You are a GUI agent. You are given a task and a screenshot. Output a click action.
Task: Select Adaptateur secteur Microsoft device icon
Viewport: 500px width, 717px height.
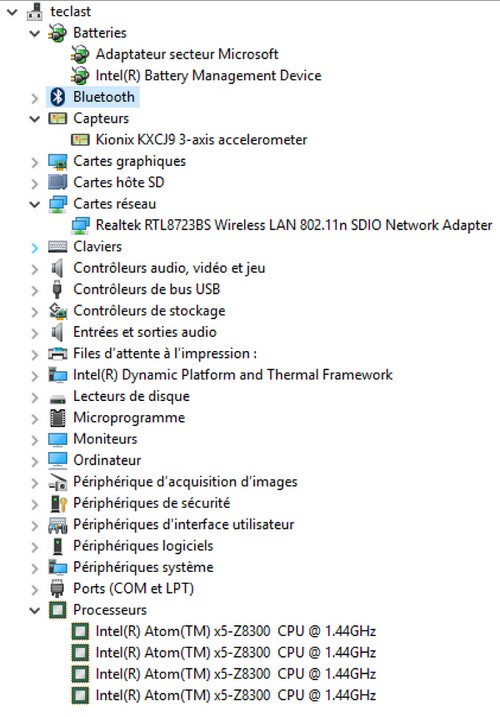(x=80, y=54)
